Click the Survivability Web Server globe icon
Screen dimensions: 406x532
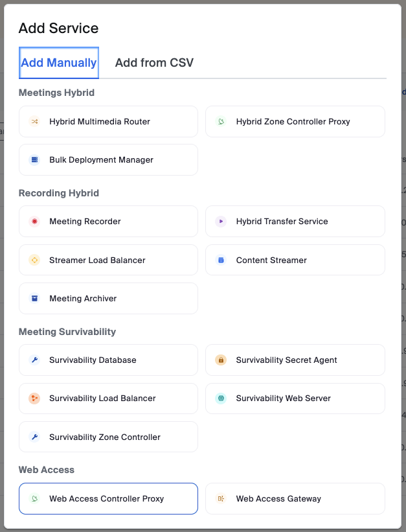(221, 399)
